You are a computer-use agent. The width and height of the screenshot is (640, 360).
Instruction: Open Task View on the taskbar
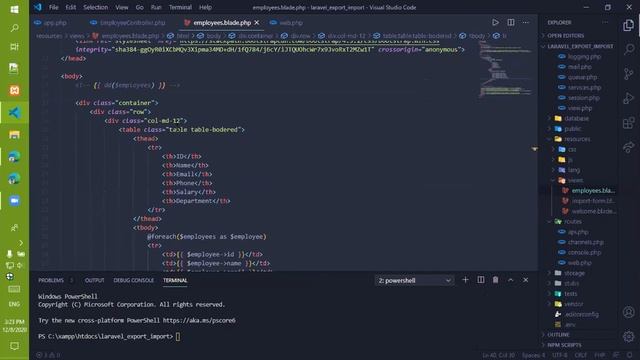pyautogui.click(x=14, y=47)
